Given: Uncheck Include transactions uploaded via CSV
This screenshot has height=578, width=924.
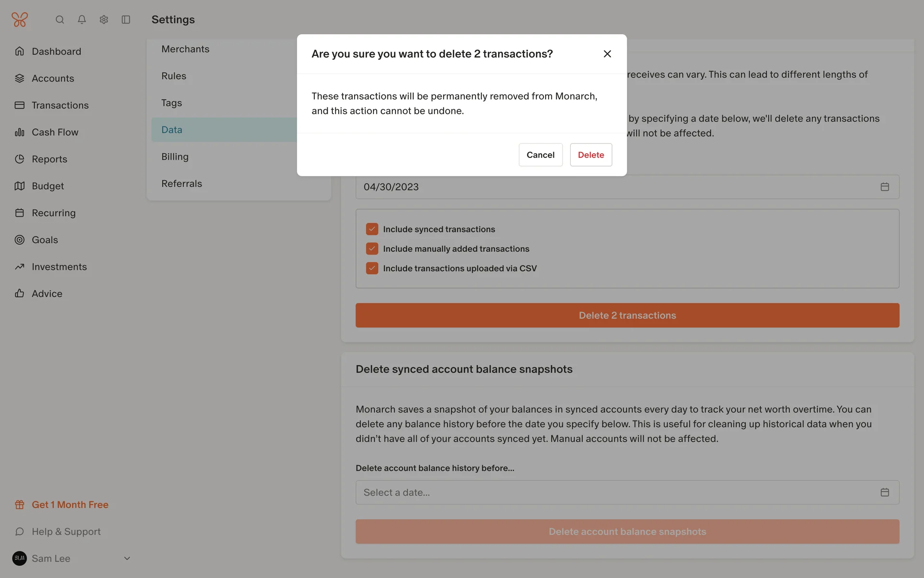Looking at the screenshot, I should point(372,268).
